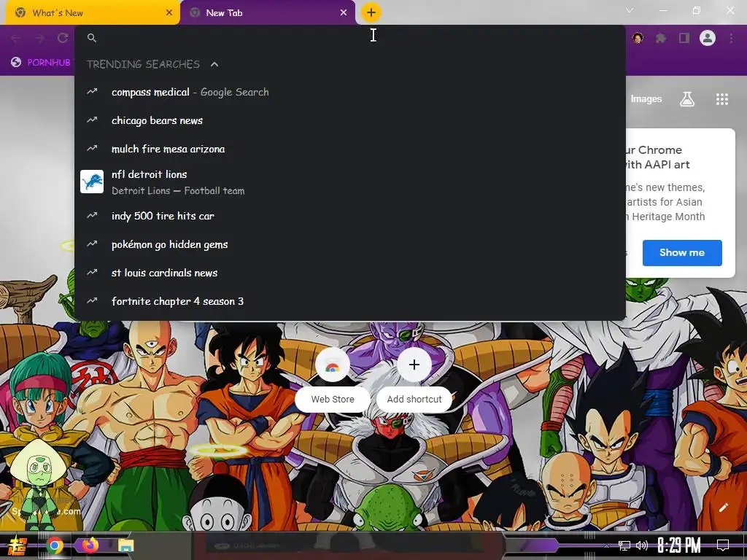Close the What's New tab
This screenshot has width=747, height=560.
coord(169,13)
